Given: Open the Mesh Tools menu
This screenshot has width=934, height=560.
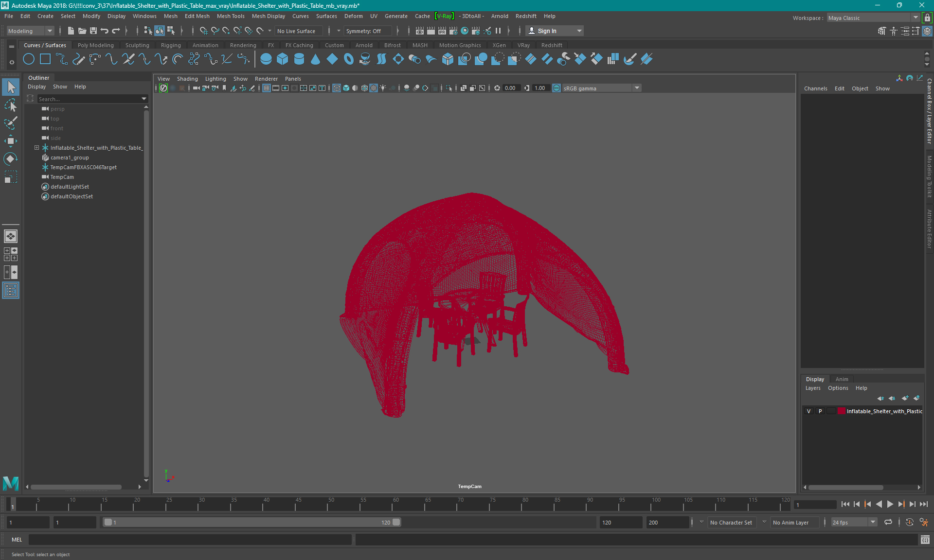Looking at the screenshot, I should [x=231, y=16].
